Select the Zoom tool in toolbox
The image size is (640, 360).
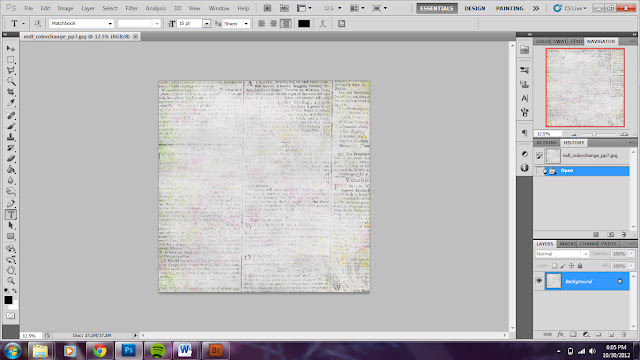[11, 281]
